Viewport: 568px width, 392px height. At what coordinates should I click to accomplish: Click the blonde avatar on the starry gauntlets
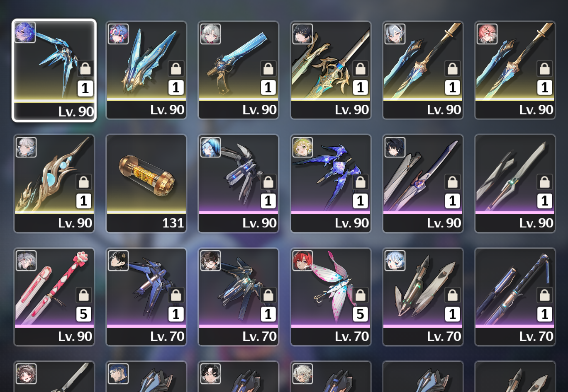tap(302, 148)
